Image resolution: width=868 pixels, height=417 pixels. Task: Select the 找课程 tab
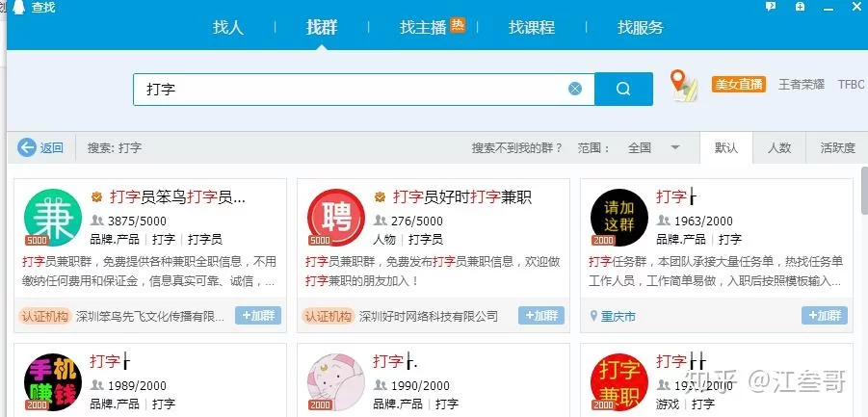tap(532, 27)
